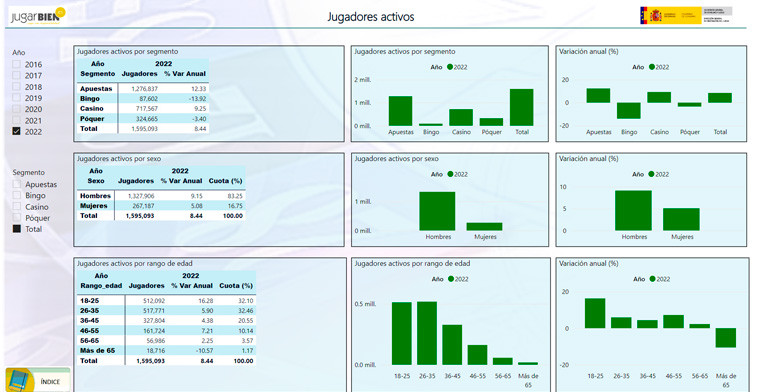Image resolution: width=760 pixels, height=392 pixels.
Task: Click the Más de 65 negative variation bar
Action: tap(726, 338)
